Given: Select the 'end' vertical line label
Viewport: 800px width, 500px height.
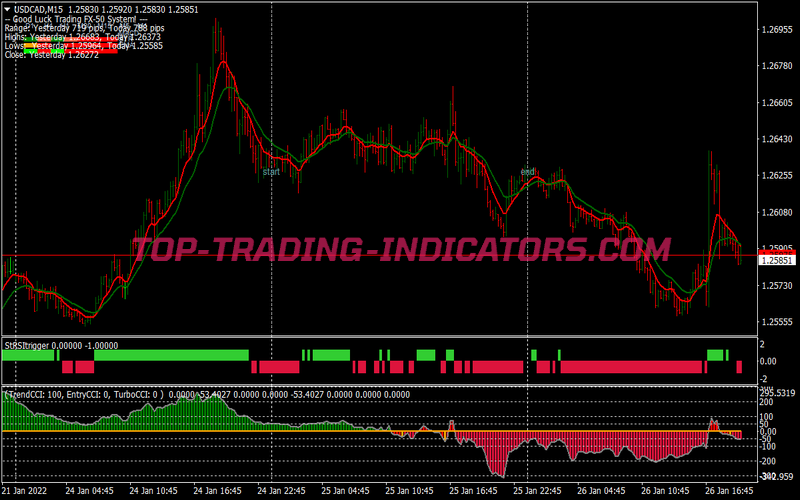Looking at the screenshot, I should pyautogui.click(x=528, y=172).
